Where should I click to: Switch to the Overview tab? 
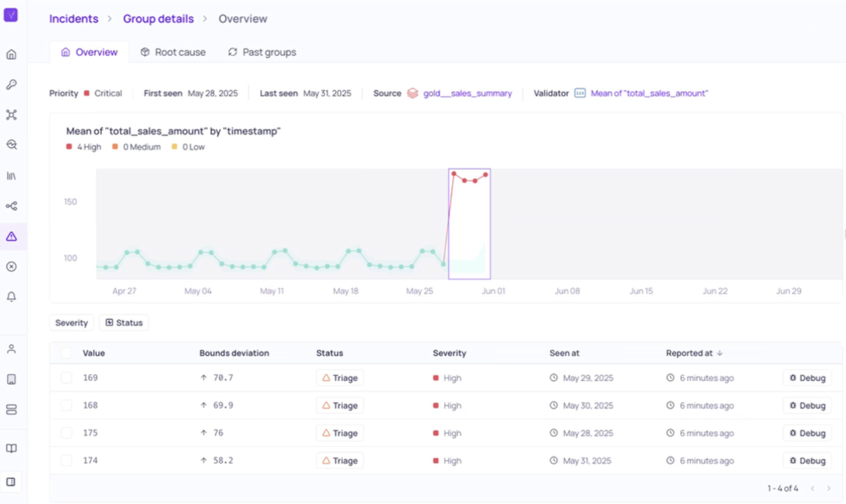click(89, 52)
